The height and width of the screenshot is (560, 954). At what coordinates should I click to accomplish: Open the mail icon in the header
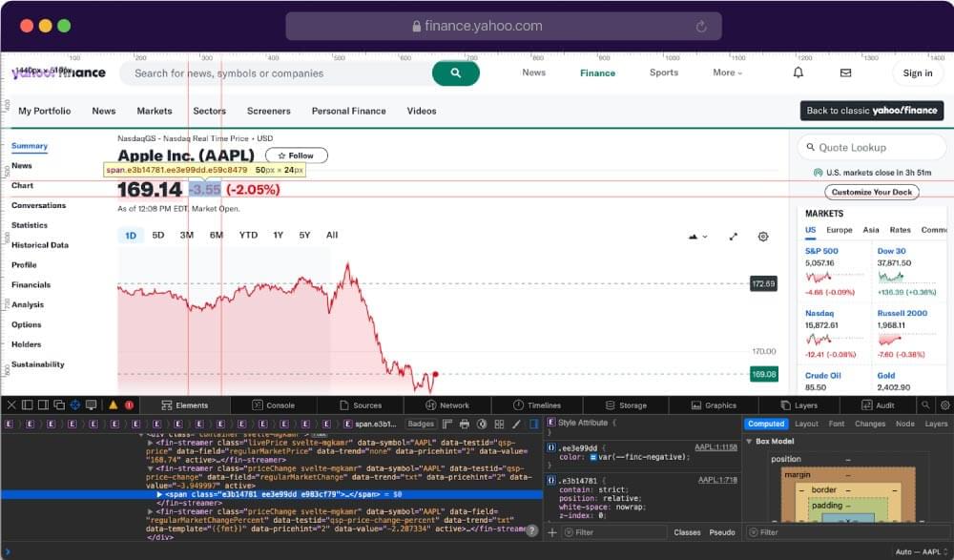(x=844, y=73)
